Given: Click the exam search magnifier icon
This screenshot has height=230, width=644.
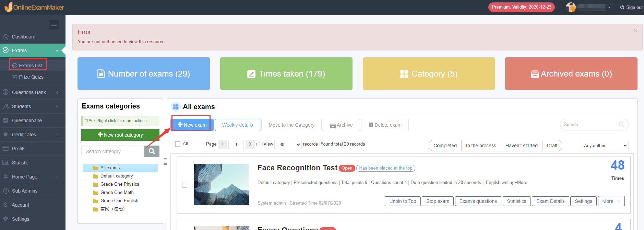Looking at the screenshot, I should (621, 125).
